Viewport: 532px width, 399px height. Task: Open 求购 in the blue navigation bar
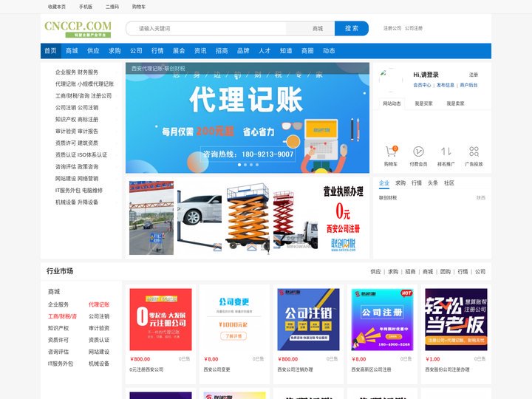pyautogui.click(x=115, y=51)
